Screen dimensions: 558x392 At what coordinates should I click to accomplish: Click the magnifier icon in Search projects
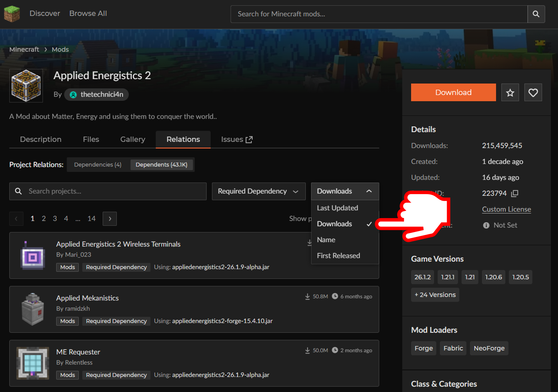[x=18, y=191]
